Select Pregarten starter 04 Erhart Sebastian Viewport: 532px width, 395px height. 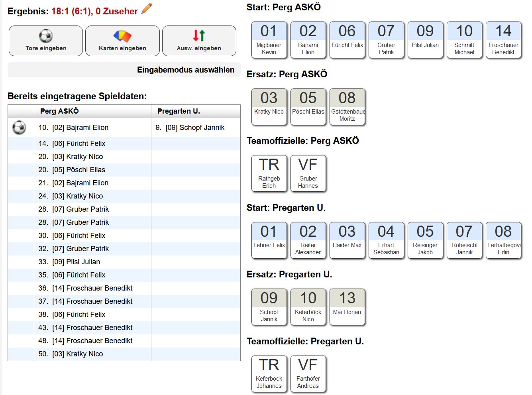386,240
